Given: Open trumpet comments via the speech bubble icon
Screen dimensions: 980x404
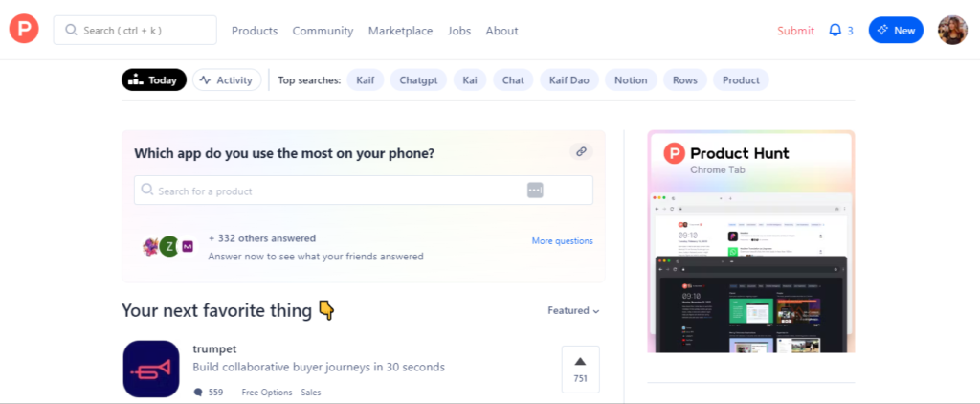Looking at the screenshot, I should pos(198,393).
